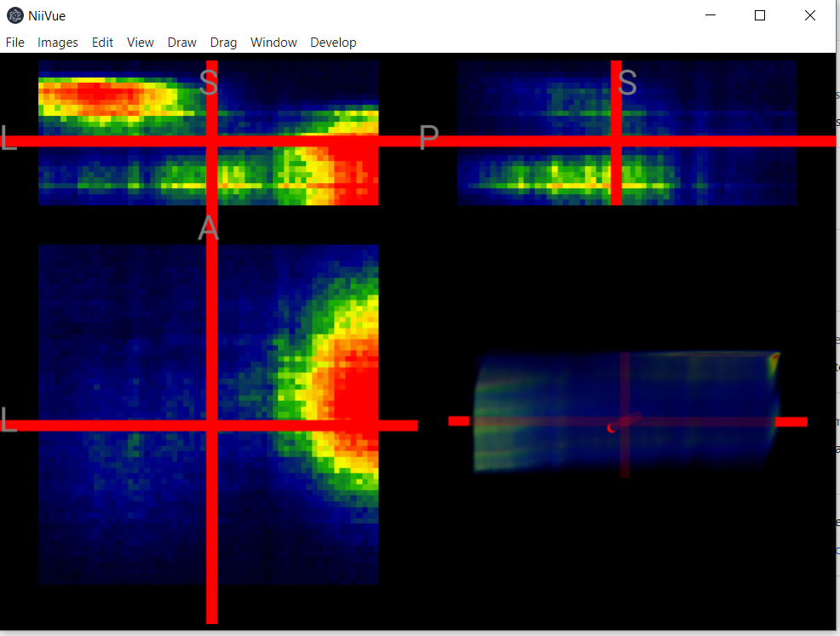
Task: Open the Edit menu
Action: tap(102, 42)
